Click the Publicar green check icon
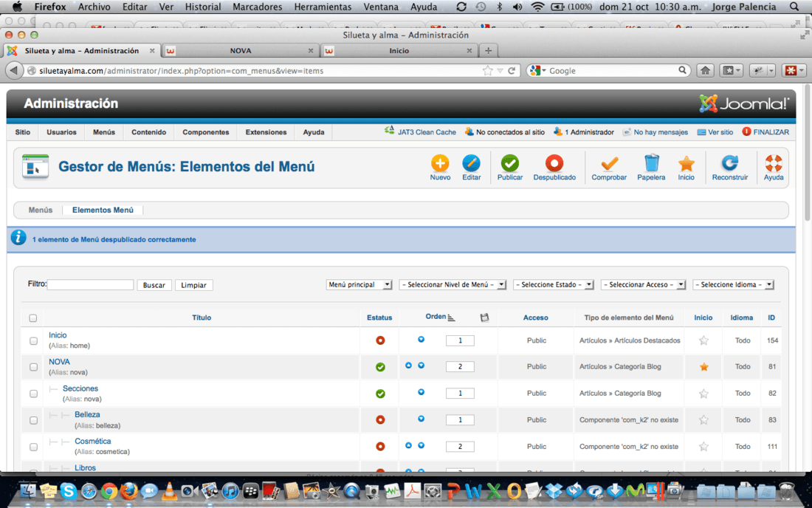This screenshot has height=508, width=812. 509,164
